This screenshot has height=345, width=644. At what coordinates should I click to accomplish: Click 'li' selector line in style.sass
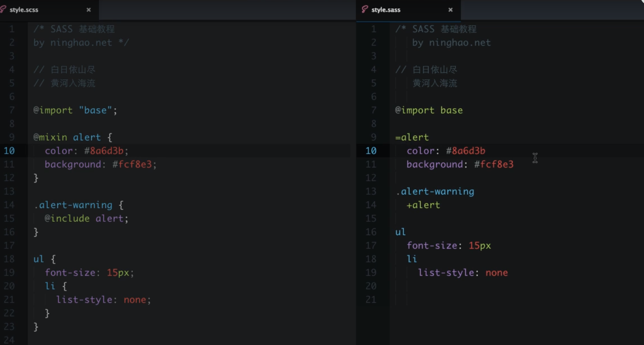[412, 259]
